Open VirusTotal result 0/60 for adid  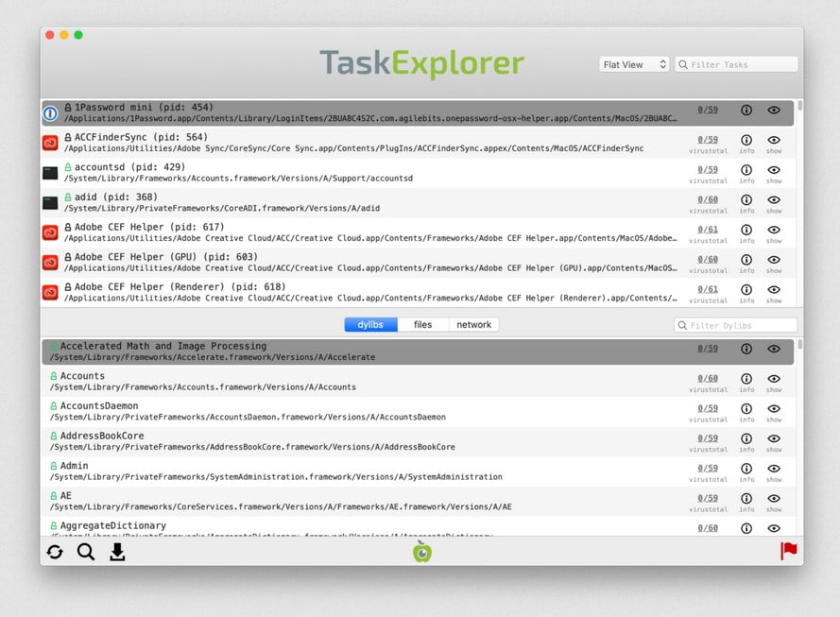click(x=708, y=199)
